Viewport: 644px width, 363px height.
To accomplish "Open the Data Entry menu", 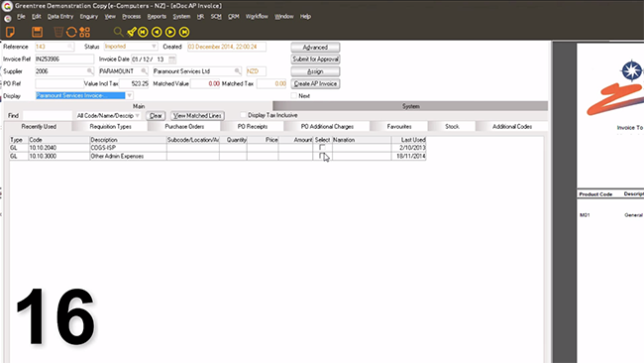I will (60, 17).
